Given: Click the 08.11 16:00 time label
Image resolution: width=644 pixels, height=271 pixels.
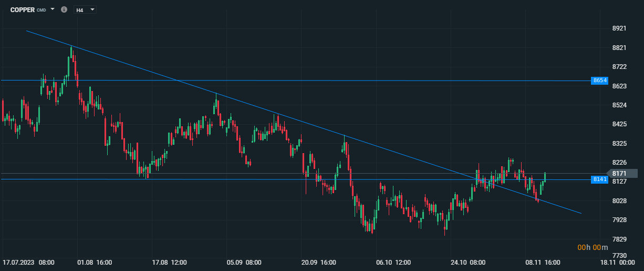Looking at the screenshot, I should 543,262.
